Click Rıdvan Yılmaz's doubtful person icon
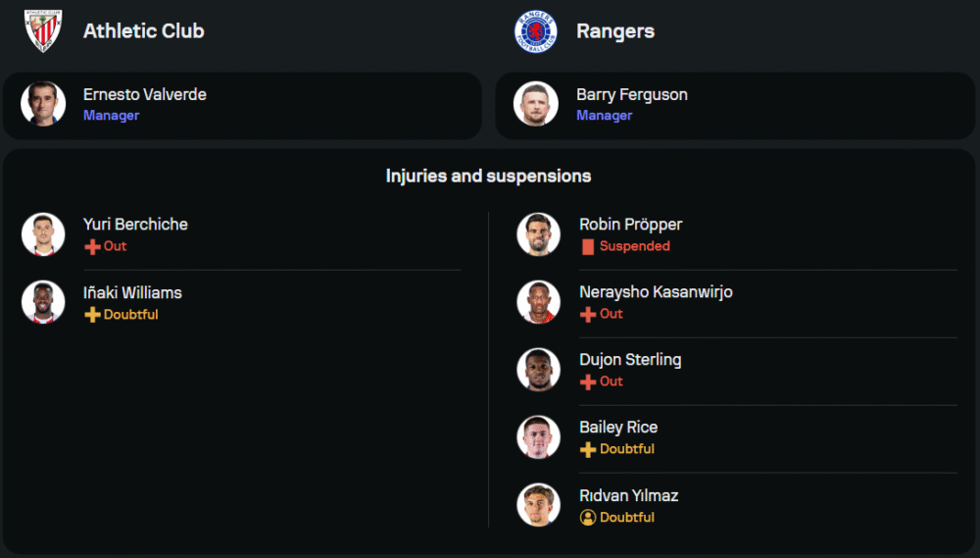The height and width of the screenshot is (558, 980). [x=588, y=518]
